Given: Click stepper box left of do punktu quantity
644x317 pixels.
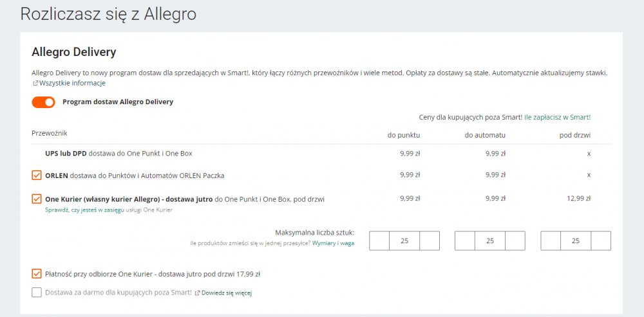Looking at the screenshot, I should coord(379,240).
